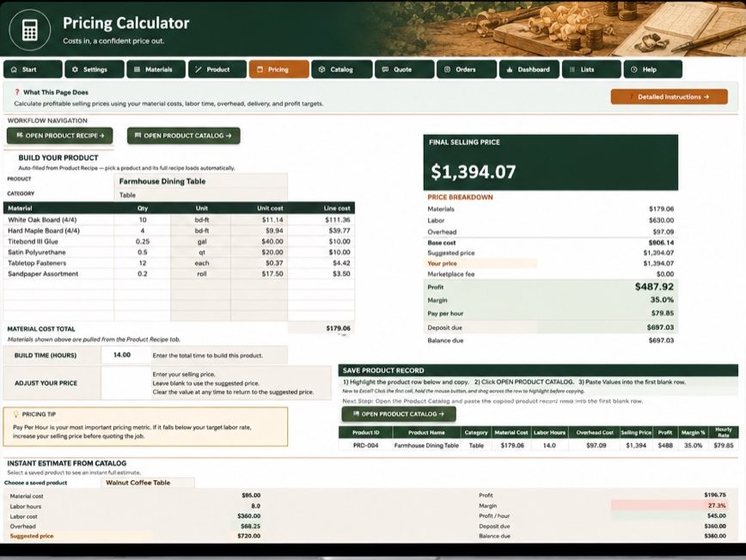
Task: Open the Settings tab
Action: [x=95, y=70]
